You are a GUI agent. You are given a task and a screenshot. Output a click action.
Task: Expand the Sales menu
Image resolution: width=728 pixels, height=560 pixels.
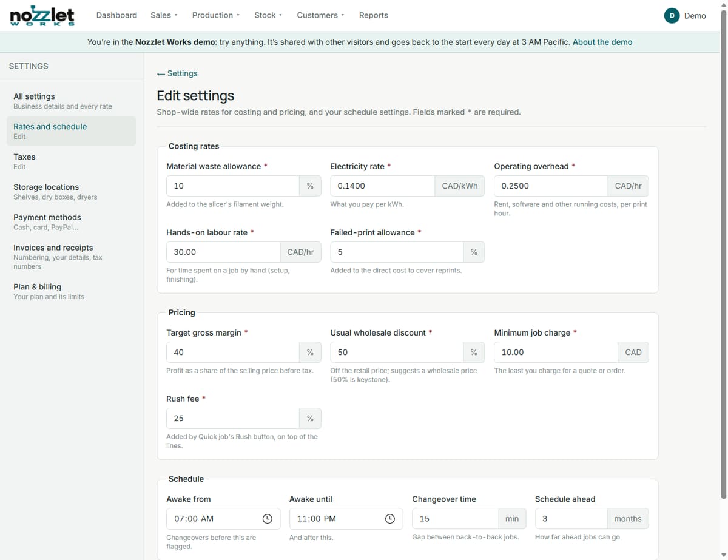click(x=164, y=15)
